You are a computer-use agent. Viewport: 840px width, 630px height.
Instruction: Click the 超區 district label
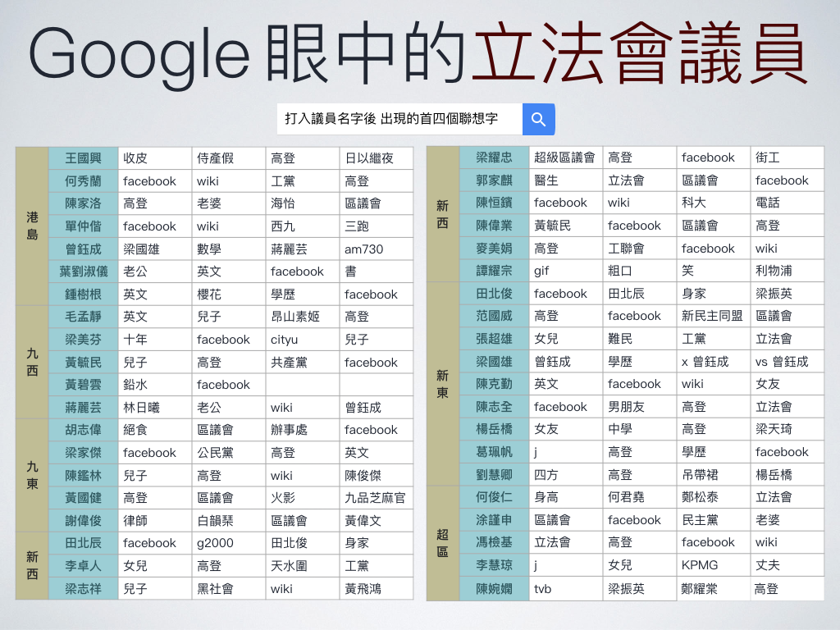(x=442, y=543)
